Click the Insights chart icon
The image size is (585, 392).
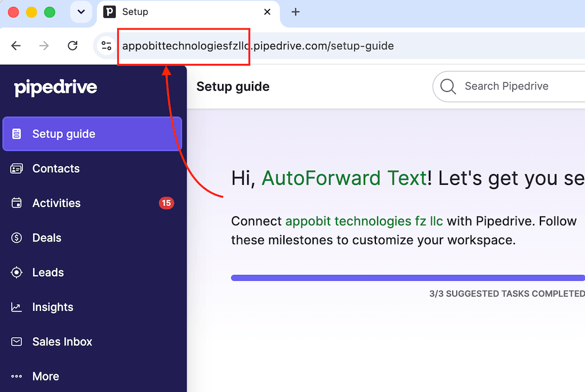(17, 307)
